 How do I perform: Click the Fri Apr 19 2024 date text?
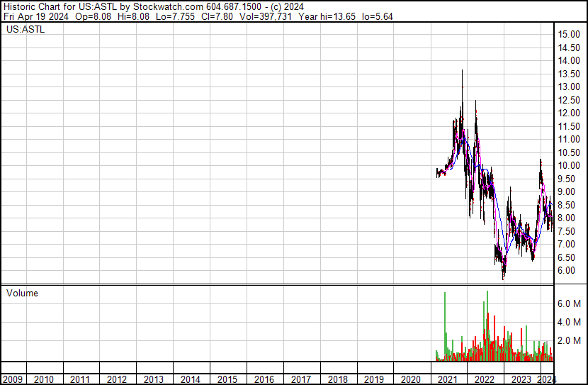coord(33,17)
